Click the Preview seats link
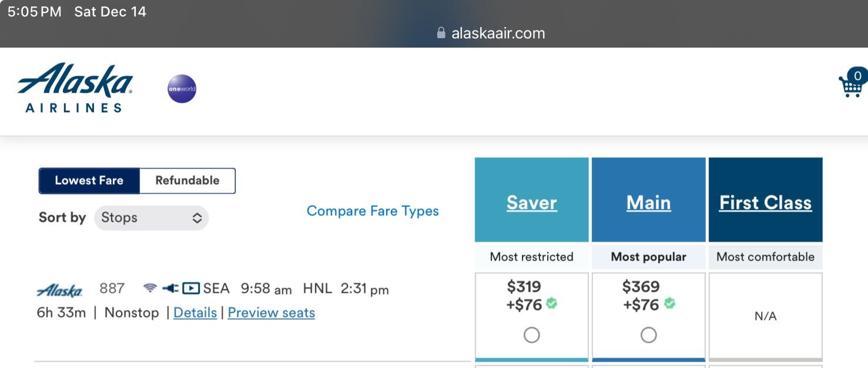 [x=271, y=313]
